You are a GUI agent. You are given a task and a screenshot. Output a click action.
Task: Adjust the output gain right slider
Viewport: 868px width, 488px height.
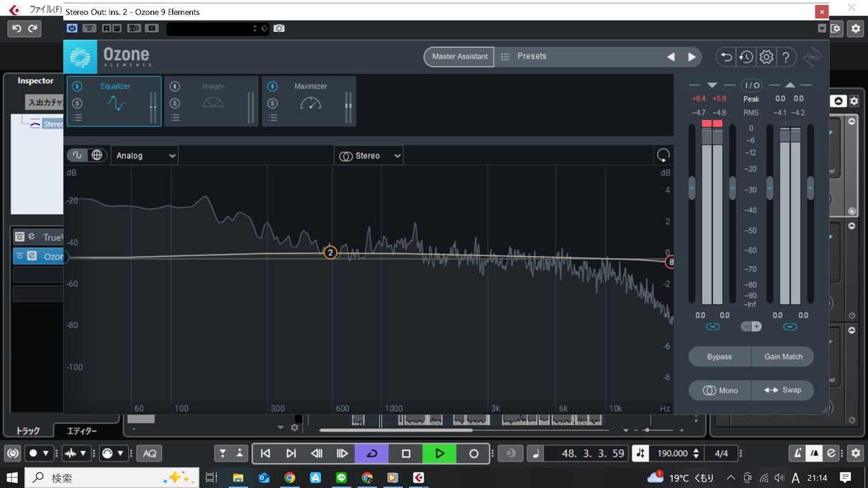tap(810, 188)
